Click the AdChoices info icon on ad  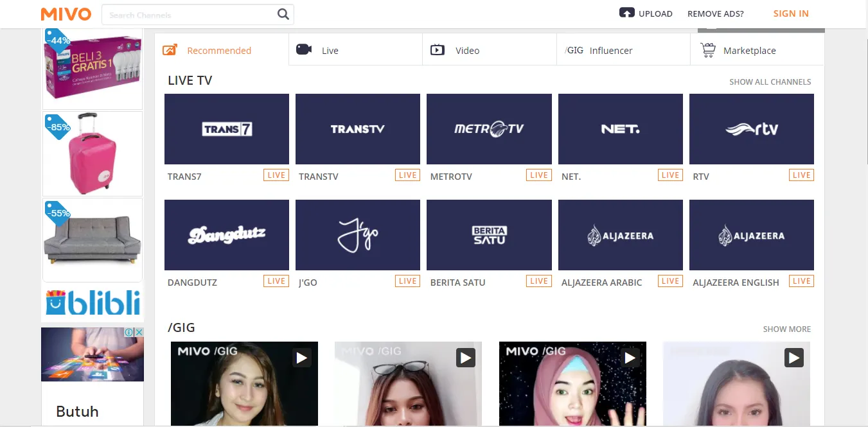[x=129, y=333]
